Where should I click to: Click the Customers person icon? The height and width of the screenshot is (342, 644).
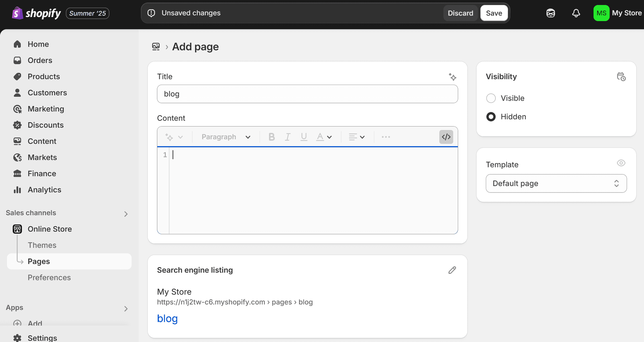[17, 93]
